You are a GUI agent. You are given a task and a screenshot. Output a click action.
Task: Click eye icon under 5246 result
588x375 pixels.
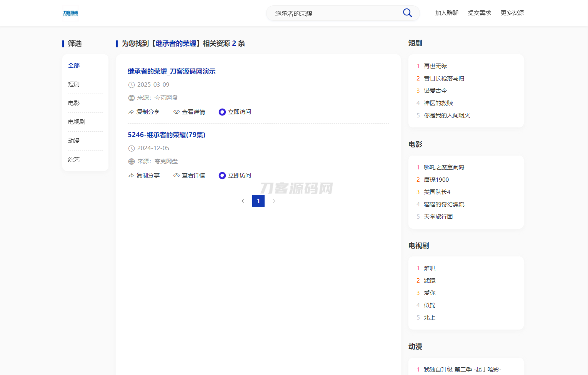pyautogui.click(x=177, y=176)
